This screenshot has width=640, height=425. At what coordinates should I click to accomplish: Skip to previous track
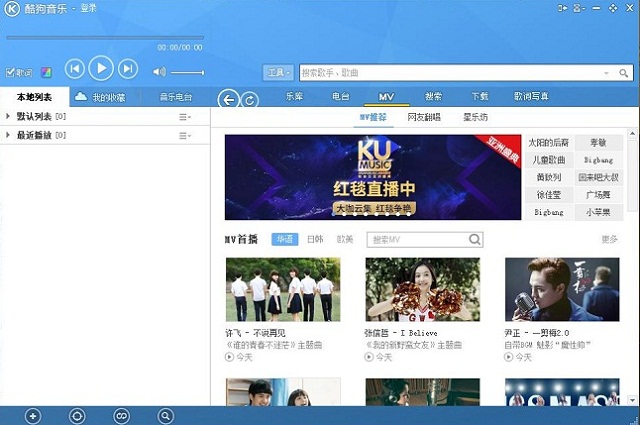pyautogui.click(x=75, y=69)
